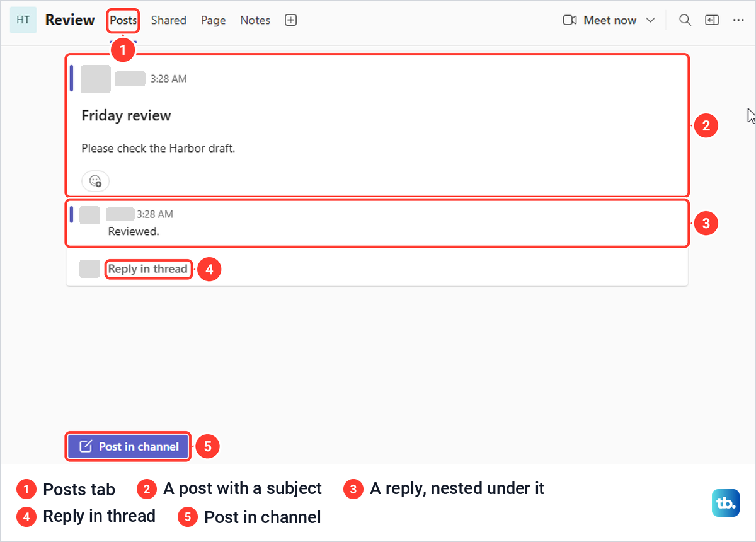This screenshot has width=756, height=542.
Task: Expand the Meet now dropdown arrow
Action: pos(650,20)
